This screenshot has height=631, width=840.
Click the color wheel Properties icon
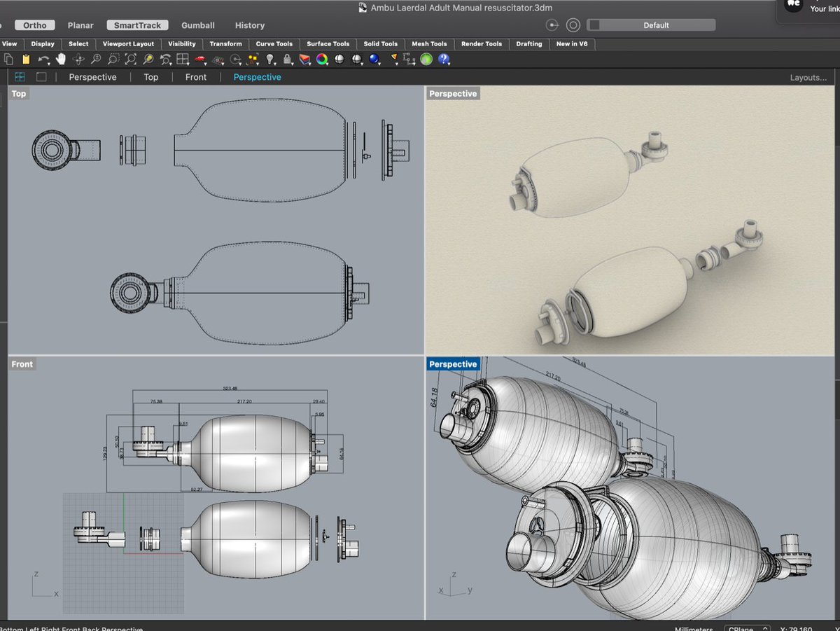(x=322, y=60)
